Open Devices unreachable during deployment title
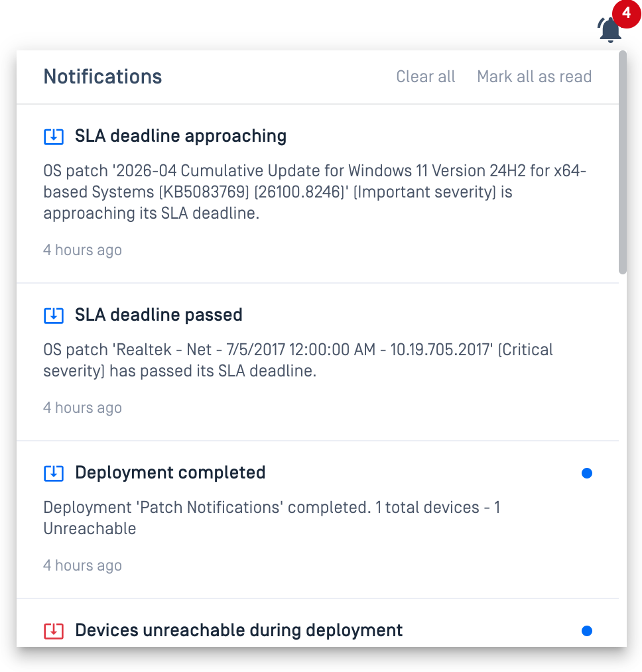Screen dimensions: 642x672 pos(239,630)
